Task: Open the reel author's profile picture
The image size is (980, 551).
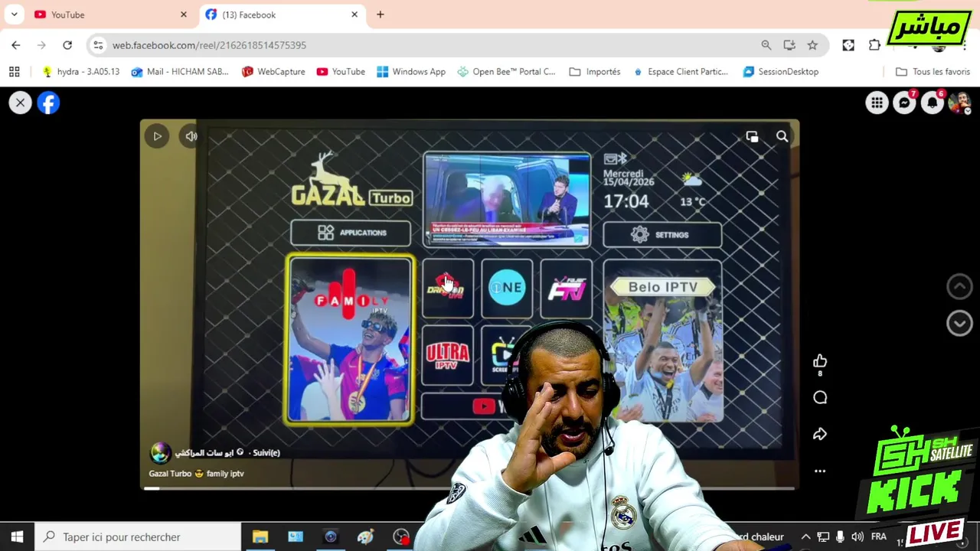Action: (160, 452)
